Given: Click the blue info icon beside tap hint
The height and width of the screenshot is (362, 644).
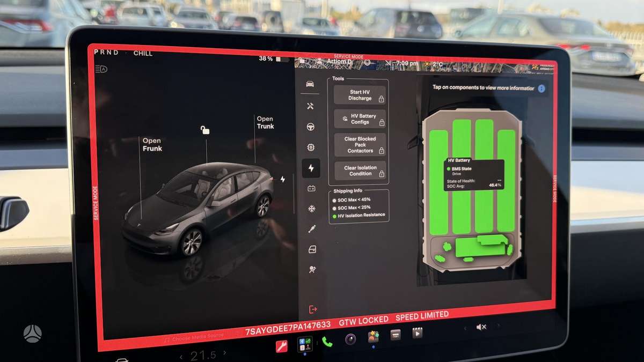Looking at the screenshot, I should coord(541,88).
